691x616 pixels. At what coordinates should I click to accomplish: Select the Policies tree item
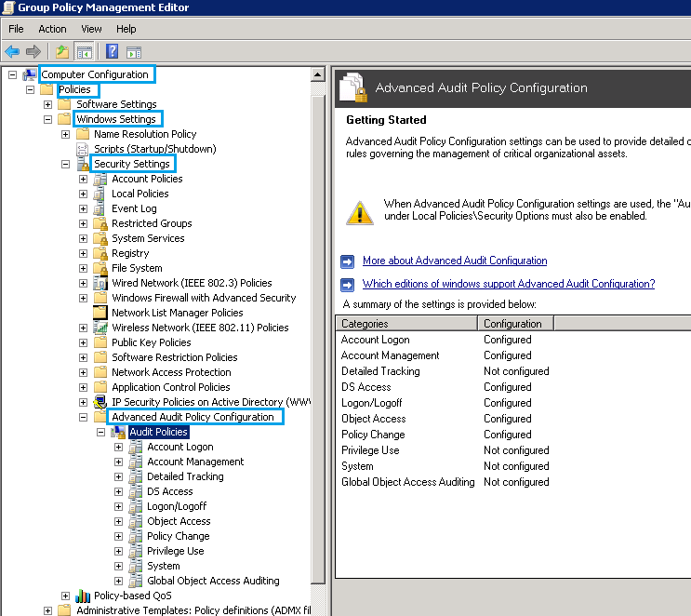tap(74, 89)
